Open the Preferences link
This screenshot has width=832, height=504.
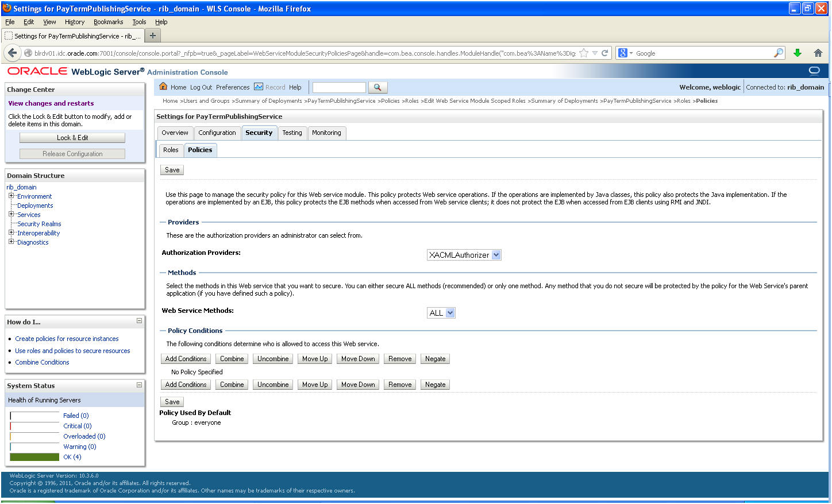point(233,87)
